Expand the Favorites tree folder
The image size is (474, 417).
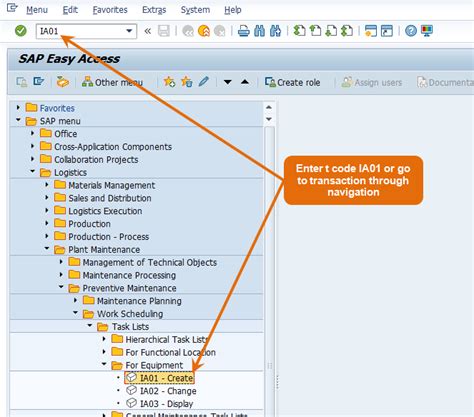coord(18,107)
